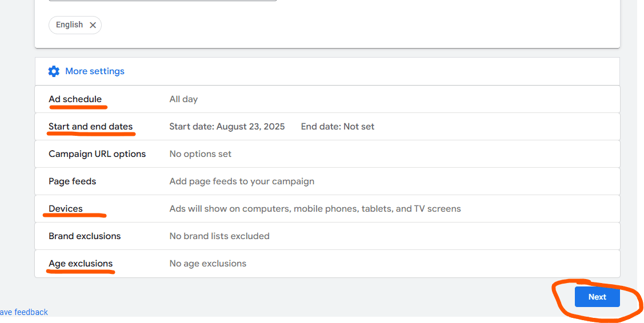Open Brand exclusions setting
The width and height of the screenshot is (644, 323).
click(85, 236)
